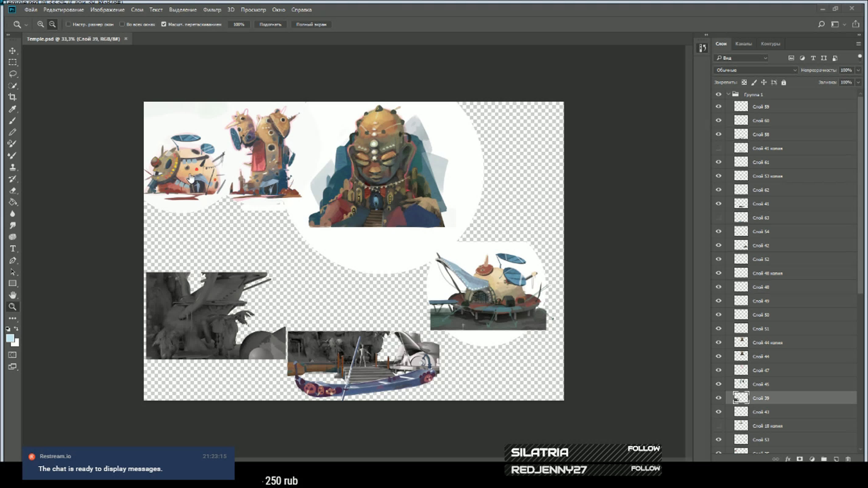The height and width of the screenshot is (488, 868).
Task: Select the Zoom tool in toolbox
Action: [13, 306]
